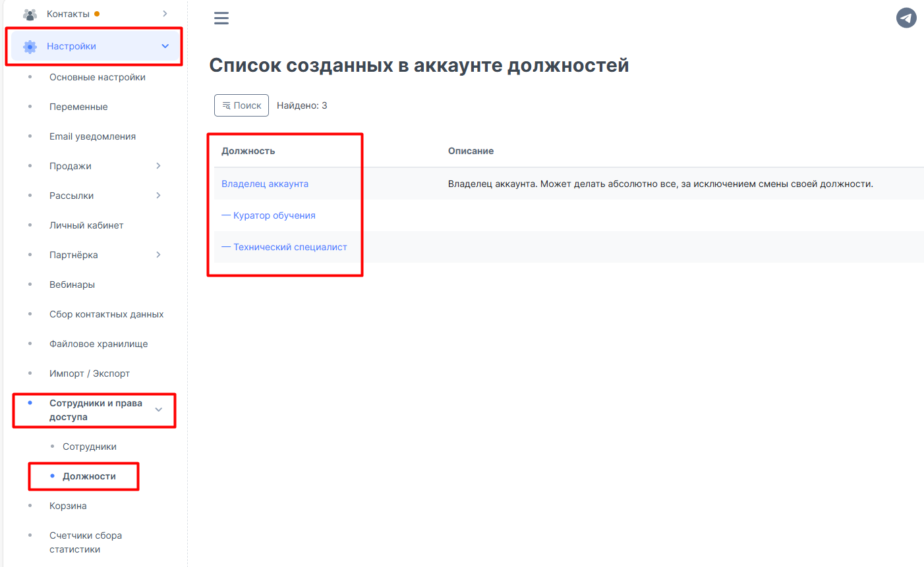Click the Рассылки menu label
This screenshot has height=567, width=924.
[71, 196]
